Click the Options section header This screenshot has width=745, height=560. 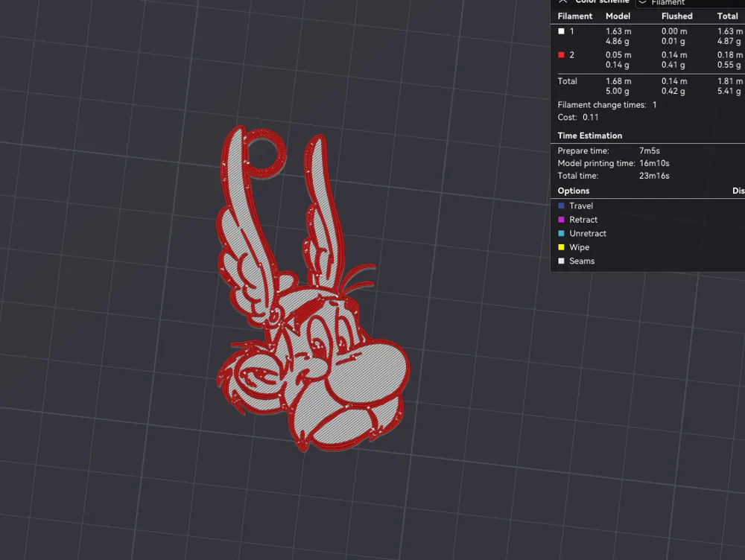pos(574,191)
